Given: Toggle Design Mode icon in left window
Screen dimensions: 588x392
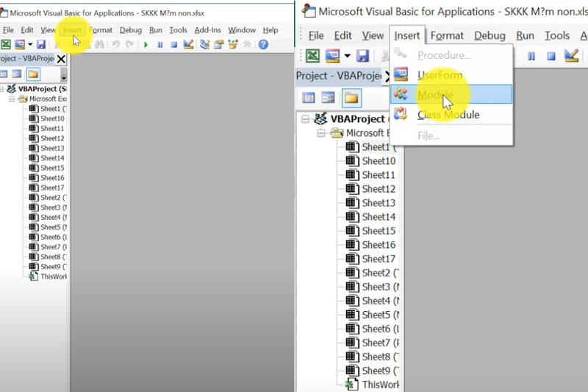Looking at the screenshot, I should (188, 45).
